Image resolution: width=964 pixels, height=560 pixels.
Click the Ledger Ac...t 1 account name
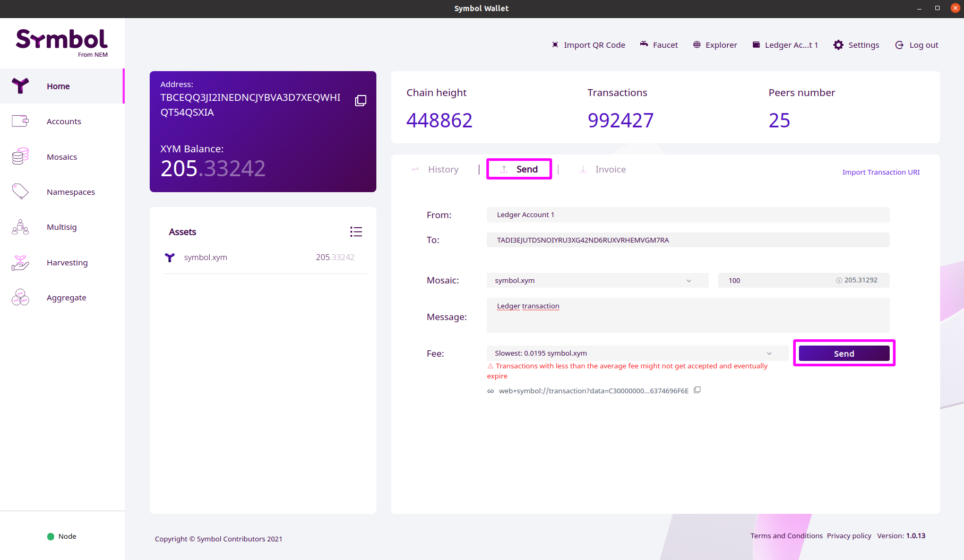point(791,45)
